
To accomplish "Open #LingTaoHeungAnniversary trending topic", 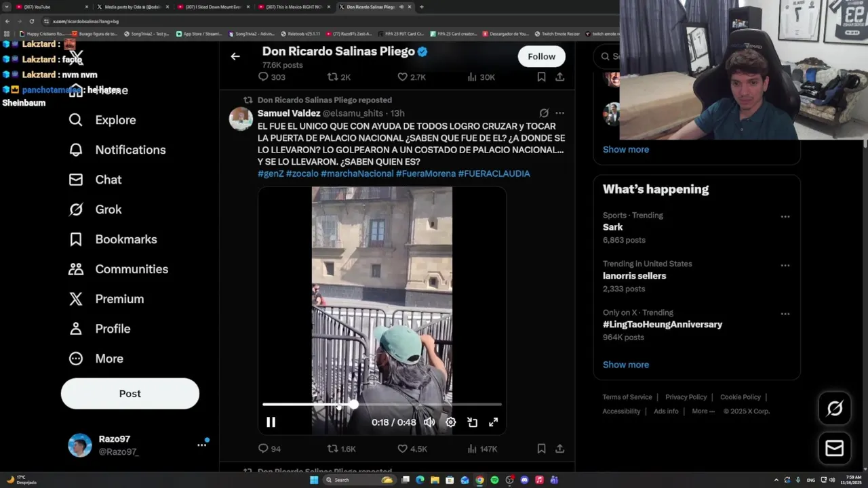I will pyautogui.click(x=662, y=325).
